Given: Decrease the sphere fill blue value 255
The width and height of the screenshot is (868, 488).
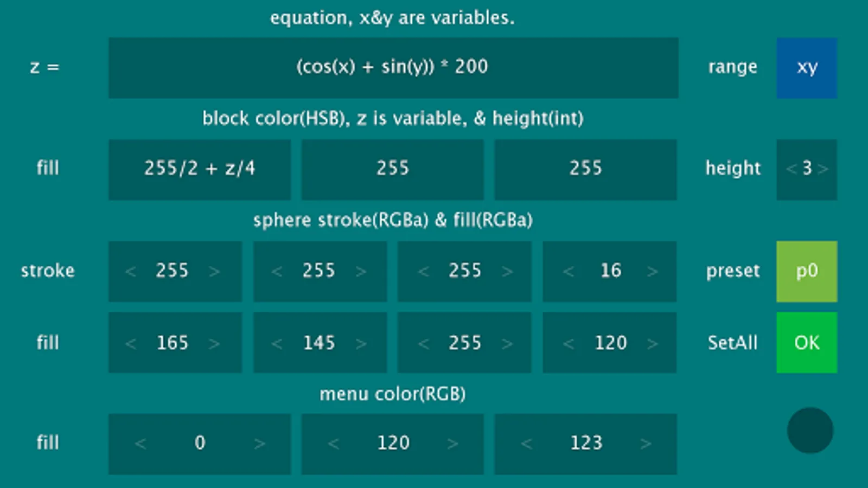Looking at the screenshot, I should coord(423,343).
